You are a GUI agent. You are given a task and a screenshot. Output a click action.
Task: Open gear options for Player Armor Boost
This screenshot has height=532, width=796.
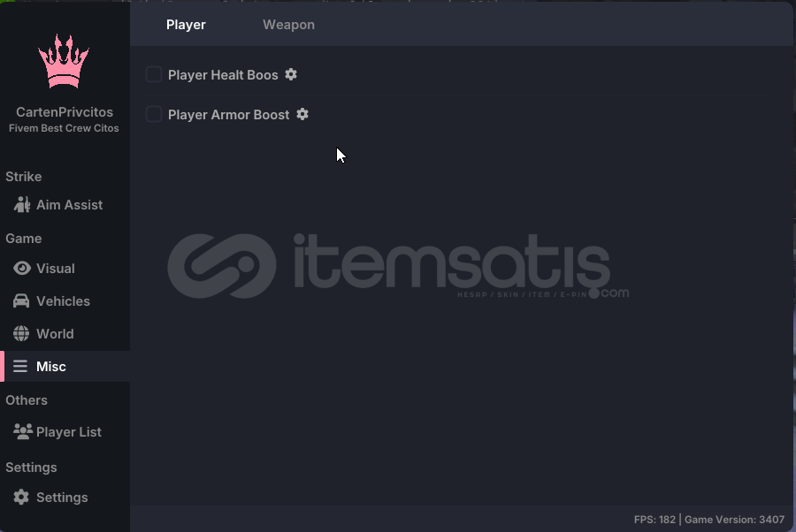(302, 114)
